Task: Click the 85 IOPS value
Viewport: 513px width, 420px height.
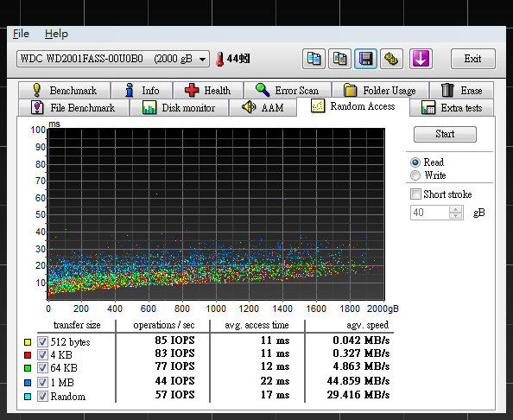Action: [174, 340]
